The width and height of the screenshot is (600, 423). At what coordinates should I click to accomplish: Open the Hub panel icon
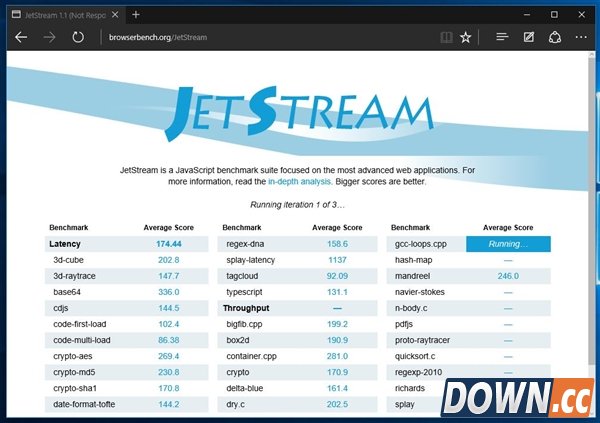pos(503,37)
